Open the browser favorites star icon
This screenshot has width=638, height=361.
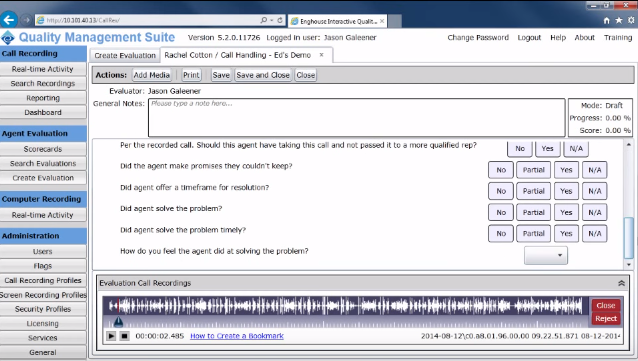click(618, 20)
